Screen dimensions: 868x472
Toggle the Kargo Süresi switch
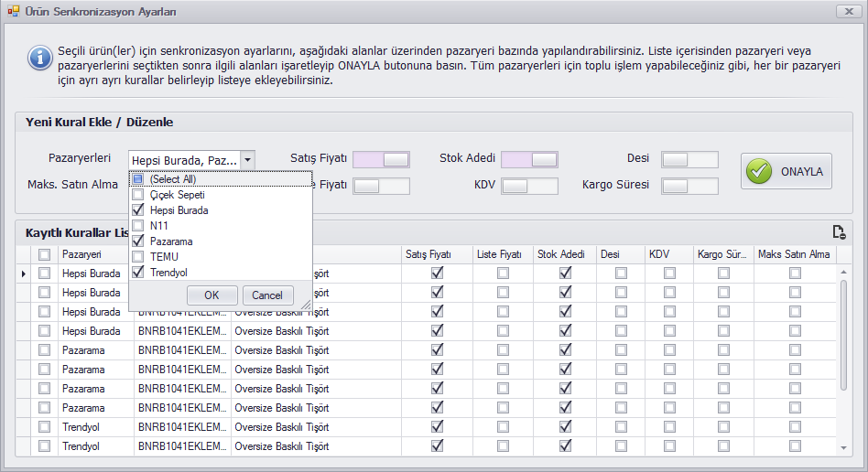pos(689,186)
